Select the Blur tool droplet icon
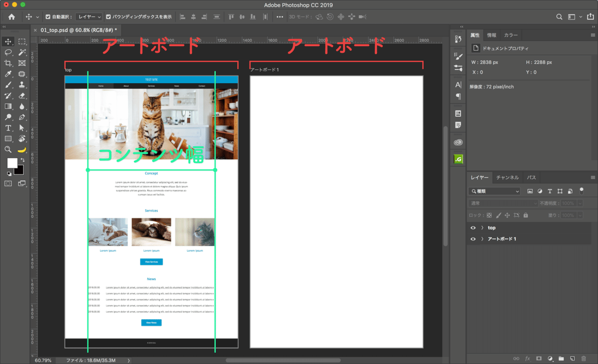This screenshot has height=364, width=598. point(22,106)
